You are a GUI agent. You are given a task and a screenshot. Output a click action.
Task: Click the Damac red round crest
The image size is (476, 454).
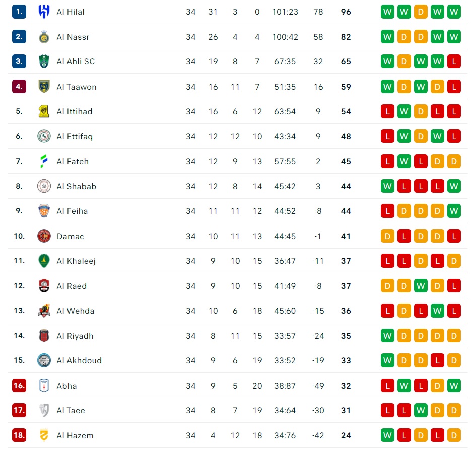(44, 236)
